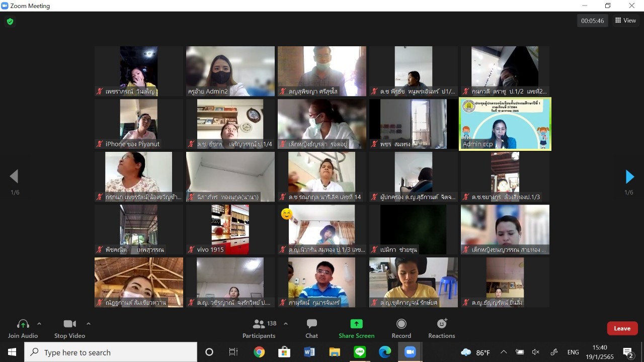Click the Record icon
The image size is (644, 362).
pyautogui.click(x=401, y=324)
